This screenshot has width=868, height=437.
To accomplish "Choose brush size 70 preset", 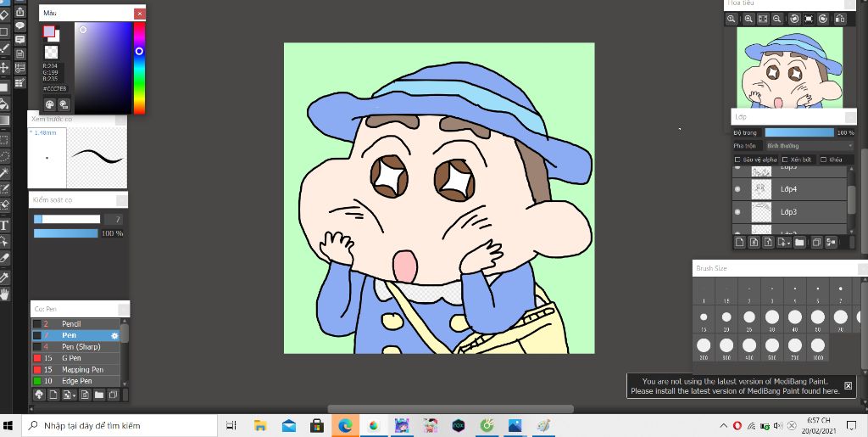I will [x=840, y=320].
